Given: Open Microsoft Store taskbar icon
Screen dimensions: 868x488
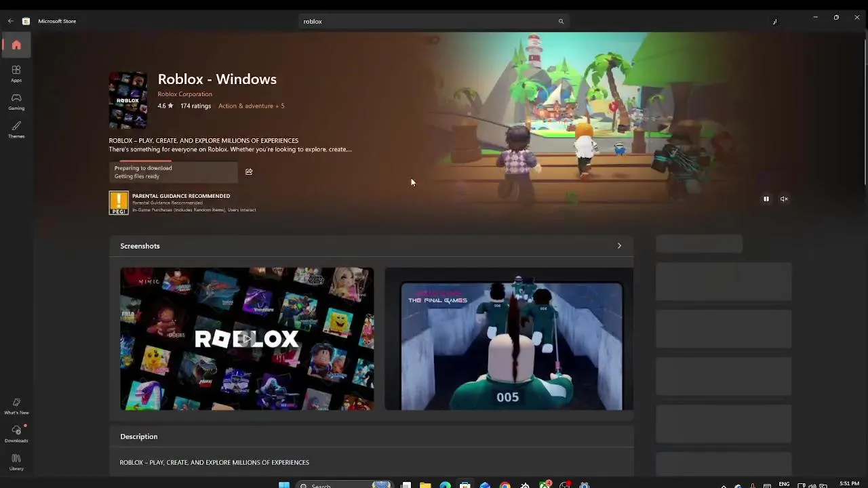Looking at the screenshot, I should point(465,485).
